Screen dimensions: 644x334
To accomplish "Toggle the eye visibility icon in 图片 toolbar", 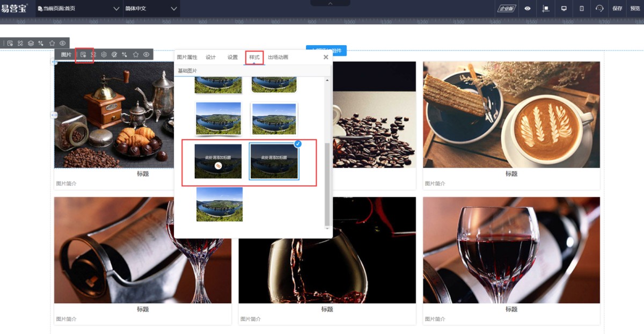I will [x=146, y=55].
